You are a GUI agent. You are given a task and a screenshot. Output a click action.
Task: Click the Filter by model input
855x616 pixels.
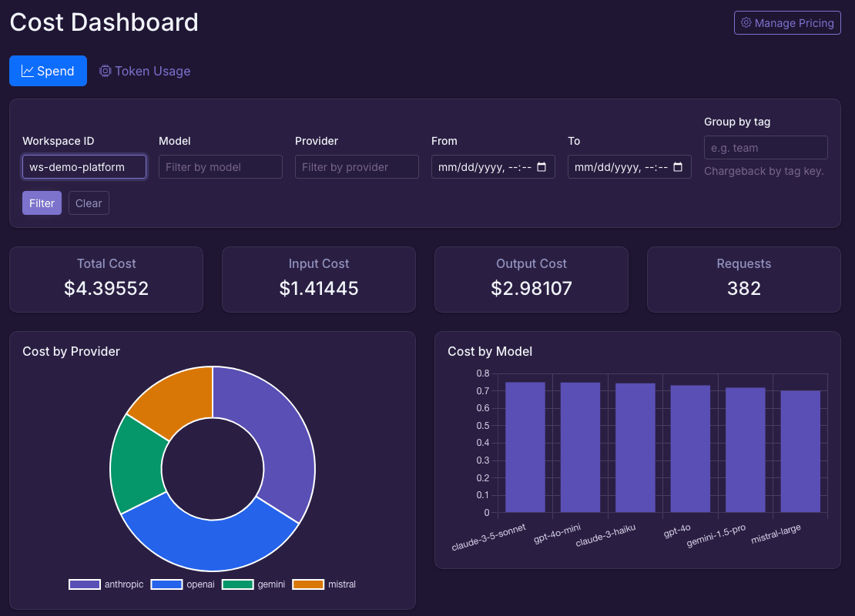coord(220,167)
